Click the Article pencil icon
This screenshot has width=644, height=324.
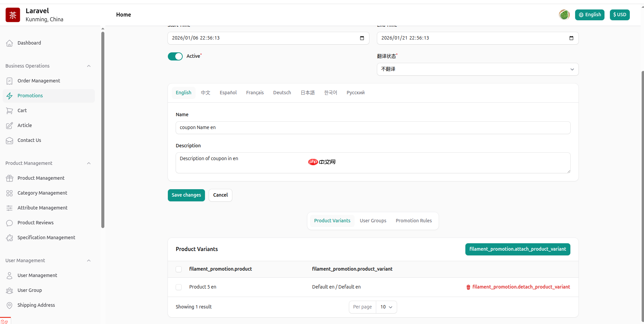[10, 125]
